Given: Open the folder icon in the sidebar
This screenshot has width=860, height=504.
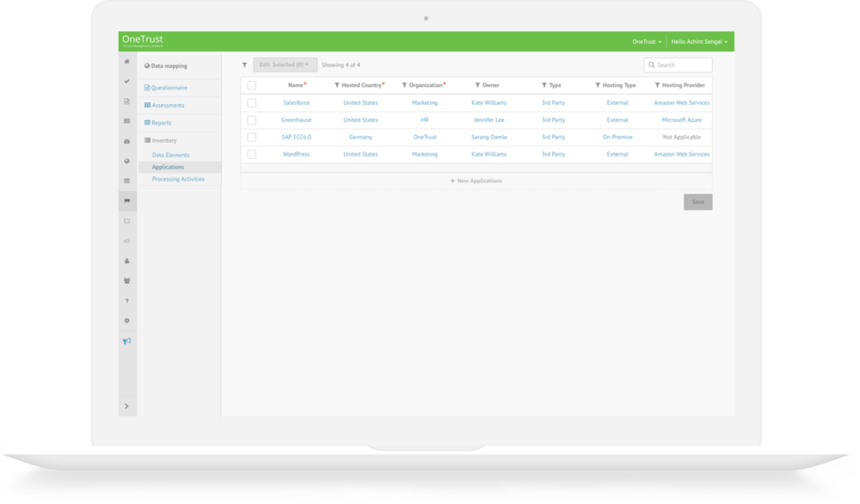Looking at the screenshot, I should [126, 221].
